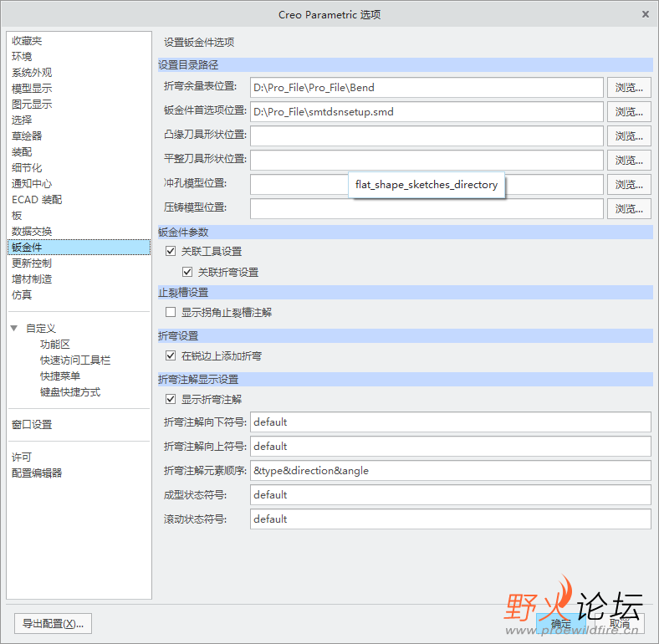Open 快捷菜单 customization
The width and height of the screenshot is (659, 644).
pyautogui.click(x=60, y=376)
